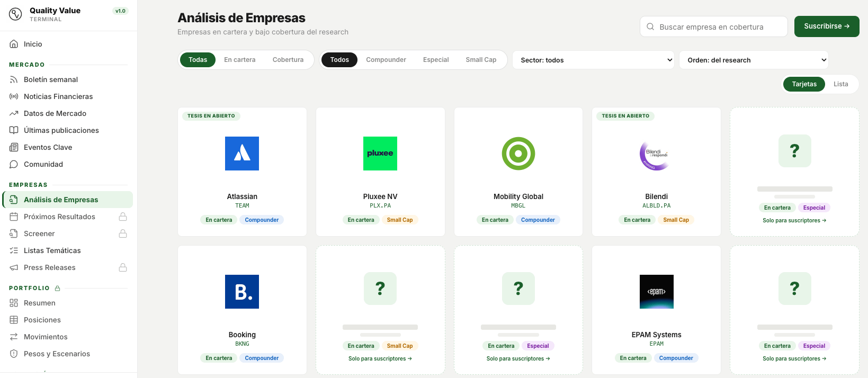This screenshot has height=378, width=868.
Task: Click the Últimas publicaciones book icon
Action: 14,130
